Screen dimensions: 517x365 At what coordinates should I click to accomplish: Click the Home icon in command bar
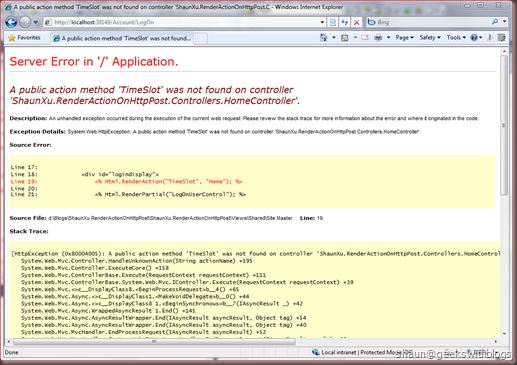pyautogui.click(x=323, y=38)
